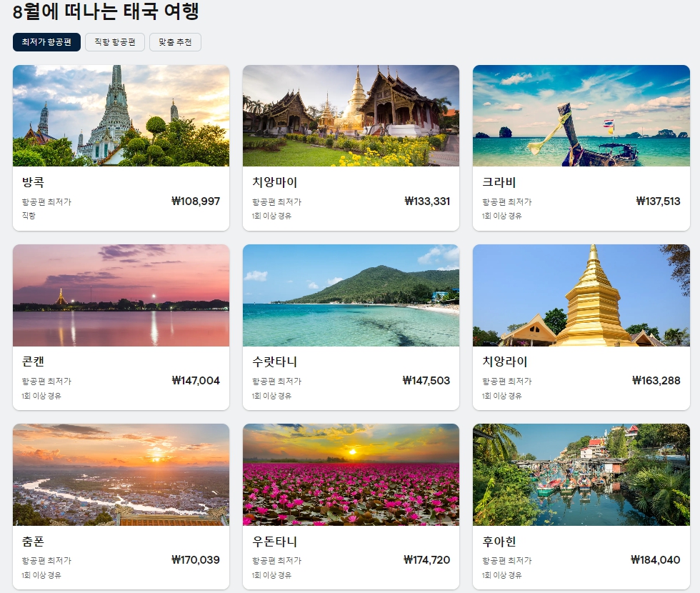Screen dimensions: 700x593
Task: Click the ₩108,997 방콕 direct flight price
Action: click(196, 201)
